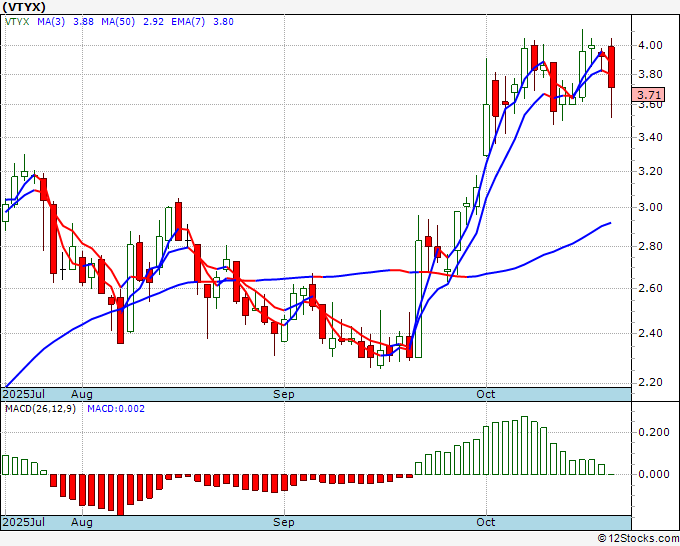Click Aug on the price chart axis
680x546 pixels.
pyautogui.click(x=82, y=394)
